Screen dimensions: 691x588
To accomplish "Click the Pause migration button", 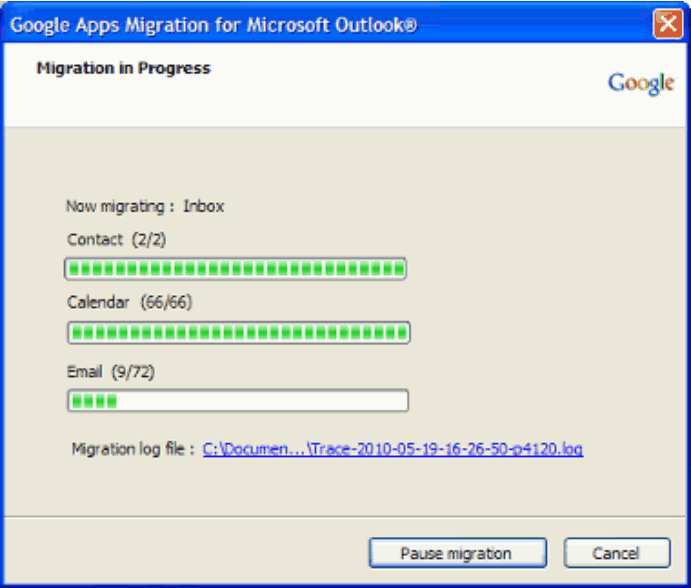I will pyautogui.click(x=458, y=553).
